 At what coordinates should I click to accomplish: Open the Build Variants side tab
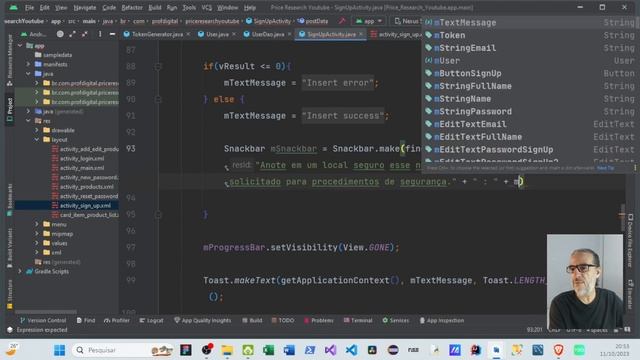point(10,247)
